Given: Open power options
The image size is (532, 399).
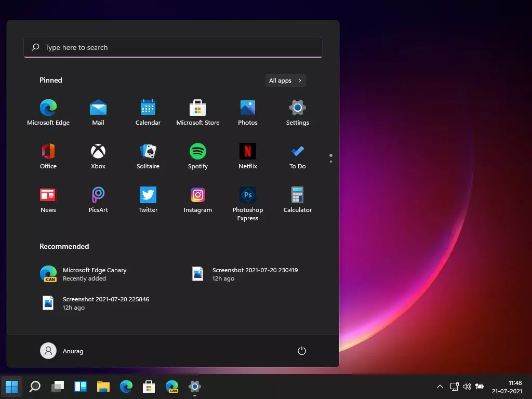Looking at the screenshot, I should pyautogui.click(x=302, y=351).
